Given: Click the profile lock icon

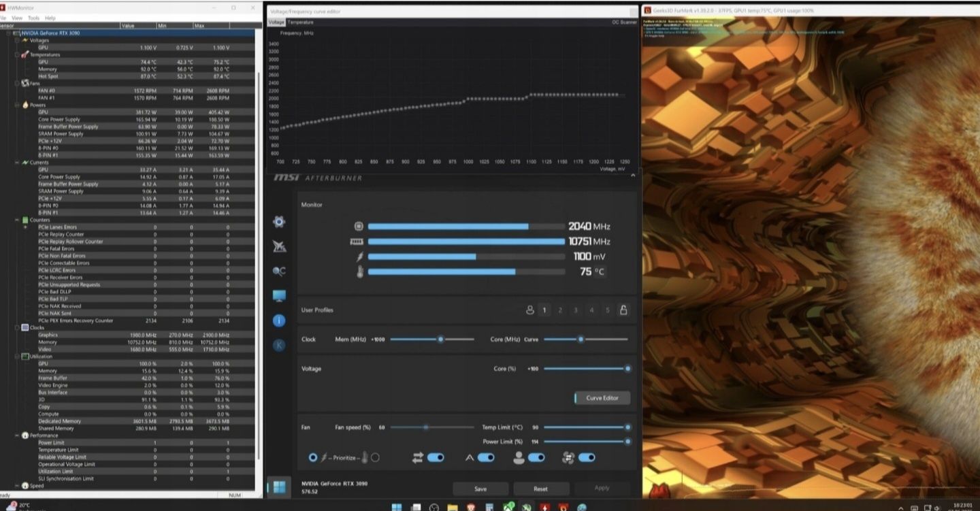Looking at the screenshot, I should (623, 310).
